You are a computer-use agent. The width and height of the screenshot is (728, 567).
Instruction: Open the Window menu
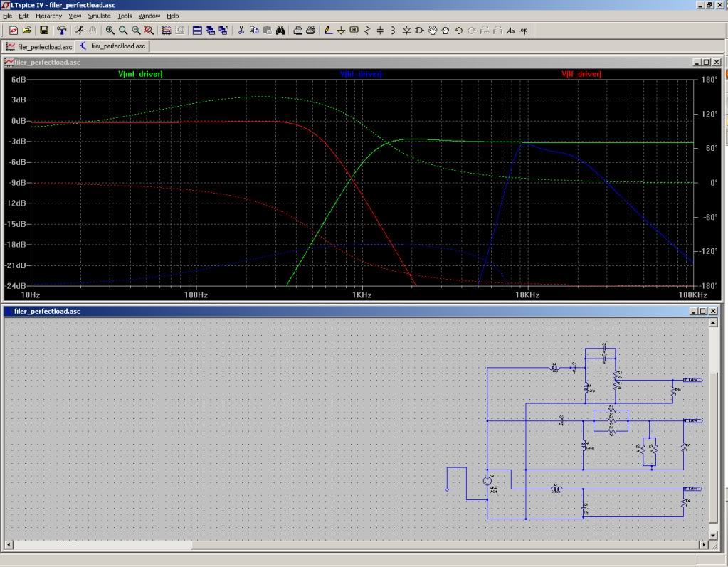pos(149,16)
